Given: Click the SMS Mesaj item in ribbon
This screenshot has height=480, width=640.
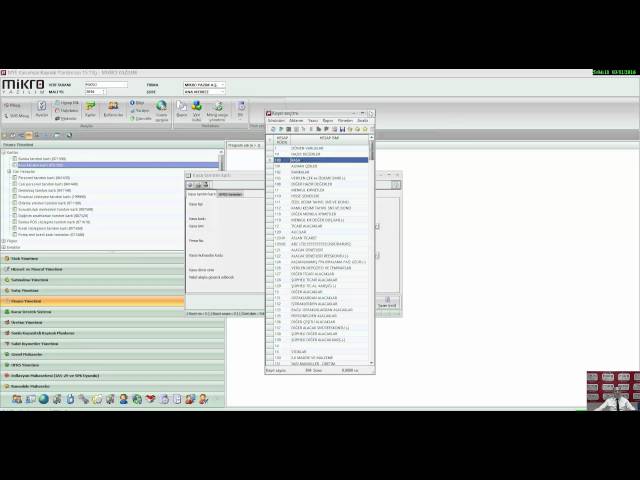Looking at the screenshot, I should 16,116.
